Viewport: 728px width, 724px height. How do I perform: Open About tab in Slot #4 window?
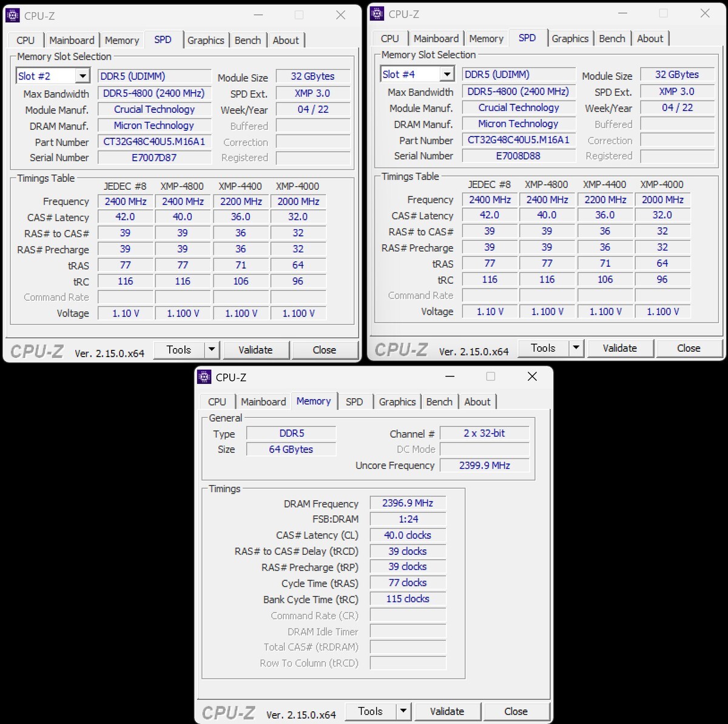[650, 38]
